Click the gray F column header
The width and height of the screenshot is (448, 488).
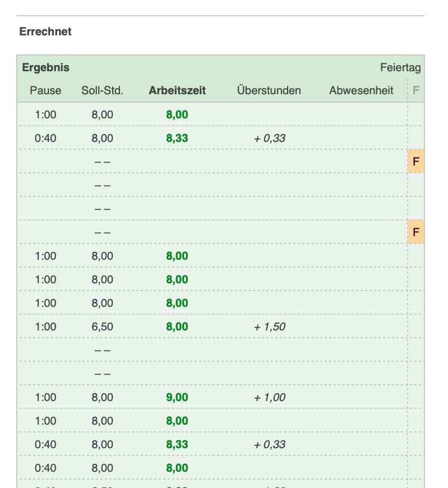point(415,90)
